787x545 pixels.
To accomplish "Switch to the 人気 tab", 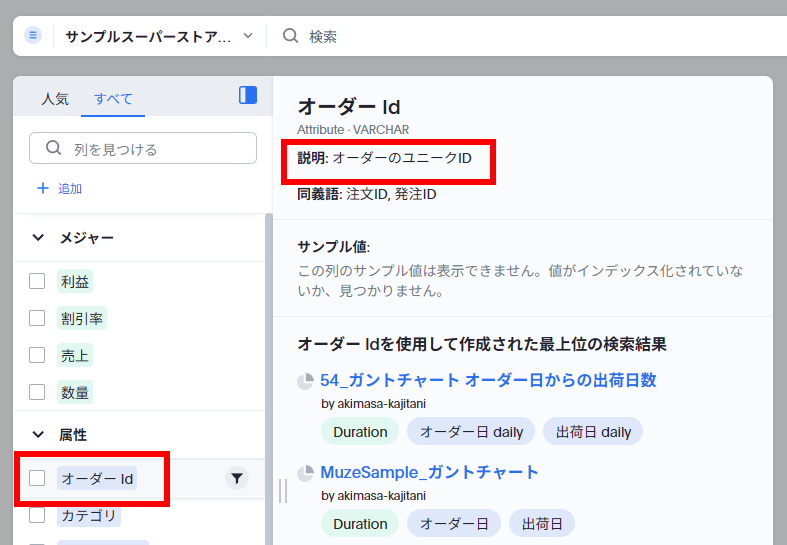I will point(55,99).
